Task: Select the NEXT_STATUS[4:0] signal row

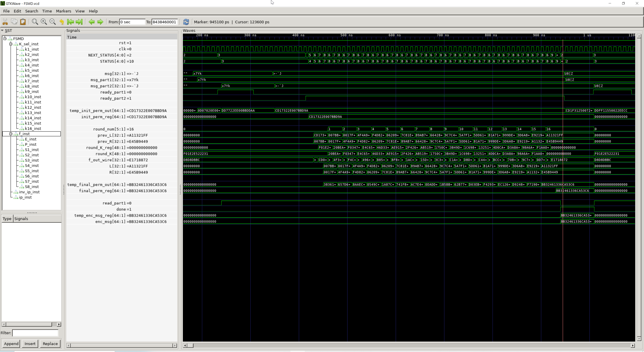Action: (122, 55)
